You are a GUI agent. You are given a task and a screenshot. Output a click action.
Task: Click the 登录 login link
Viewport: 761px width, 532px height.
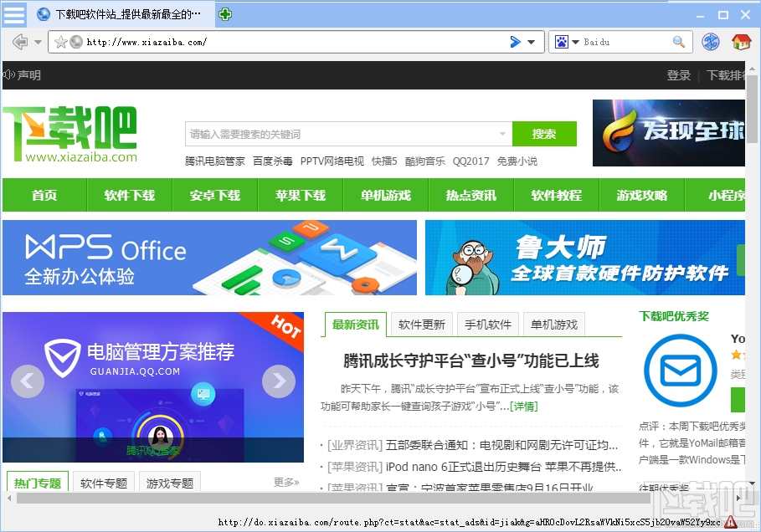point(678,74)
